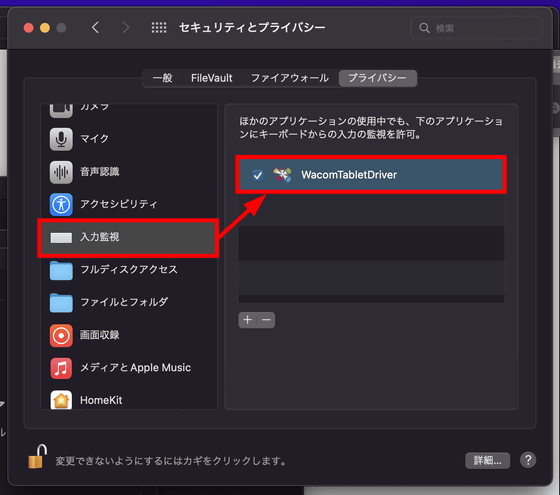Viewport: 560px width, 495px height.
Task: Select the 音声認識 label
Action: (x=100, y=171)
